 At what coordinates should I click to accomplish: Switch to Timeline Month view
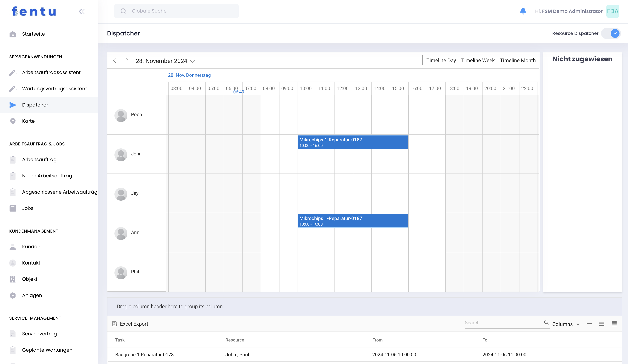518,61
